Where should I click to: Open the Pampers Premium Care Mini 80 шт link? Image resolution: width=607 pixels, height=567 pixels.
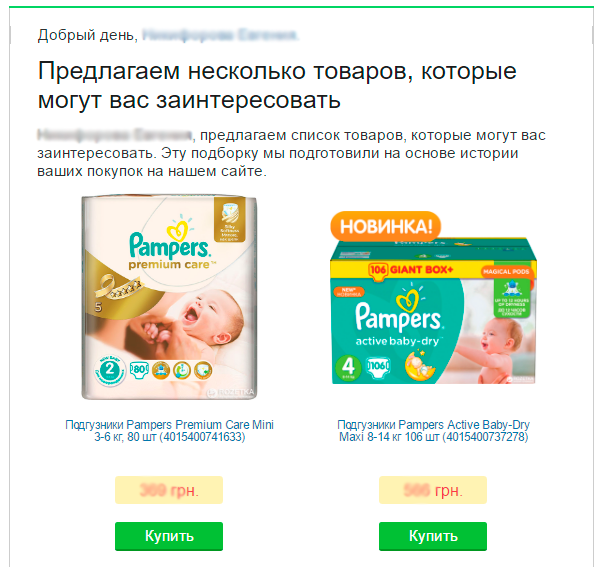170,431
